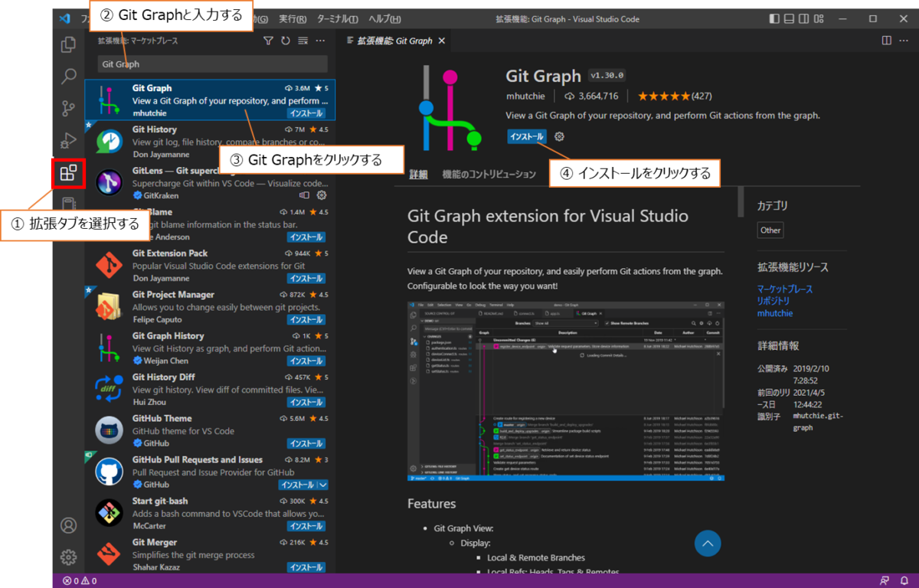Open the Manage gear in activity bar
The width and height of the screenshot is (919, 588).
[x=69, y=557]
